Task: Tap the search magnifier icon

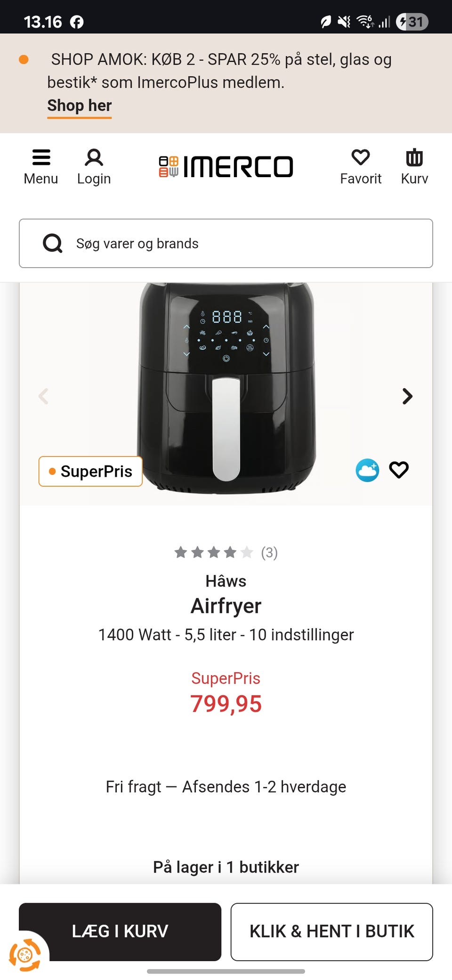Action: click(53, 244)
